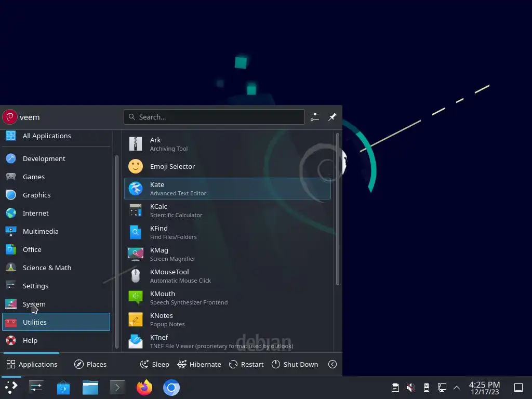Select the Utilities category
The width and height of the screenshot is (532, 399).
point(56,322)
